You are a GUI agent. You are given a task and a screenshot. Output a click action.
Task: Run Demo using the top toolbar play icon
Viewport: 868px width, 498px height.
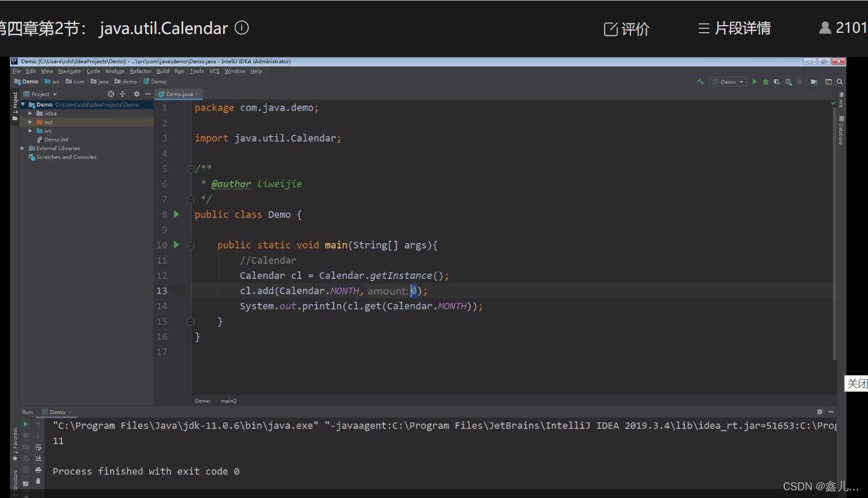tap(754, 81)
